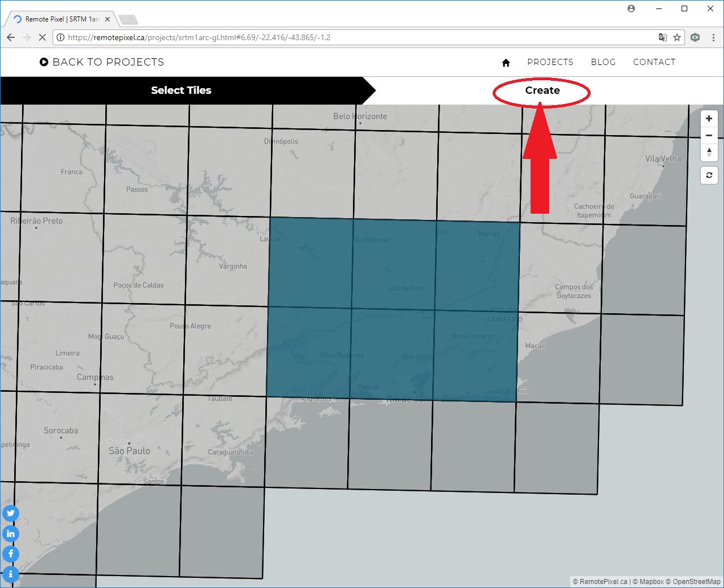Open the Twitter share icon
The height and width of the screenshot is (588, 724).
tap(11, 513)
